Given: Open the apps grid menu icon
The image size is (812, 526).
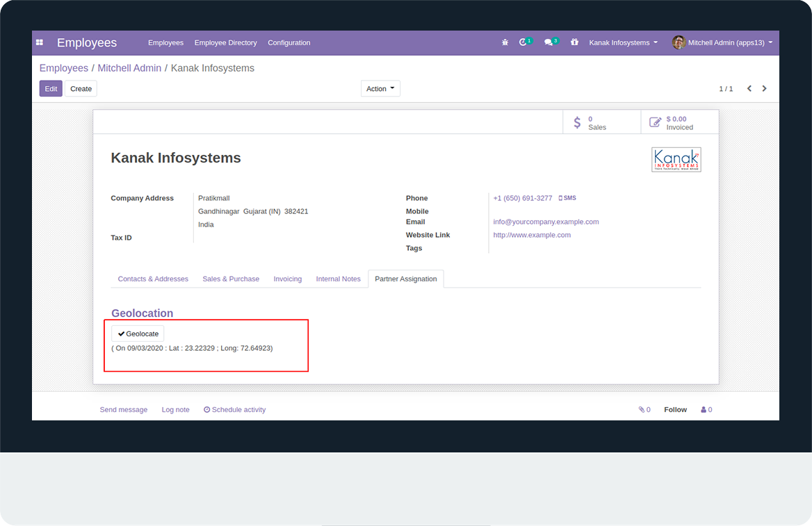Looking at the screenshot, I should pos(40,42).
